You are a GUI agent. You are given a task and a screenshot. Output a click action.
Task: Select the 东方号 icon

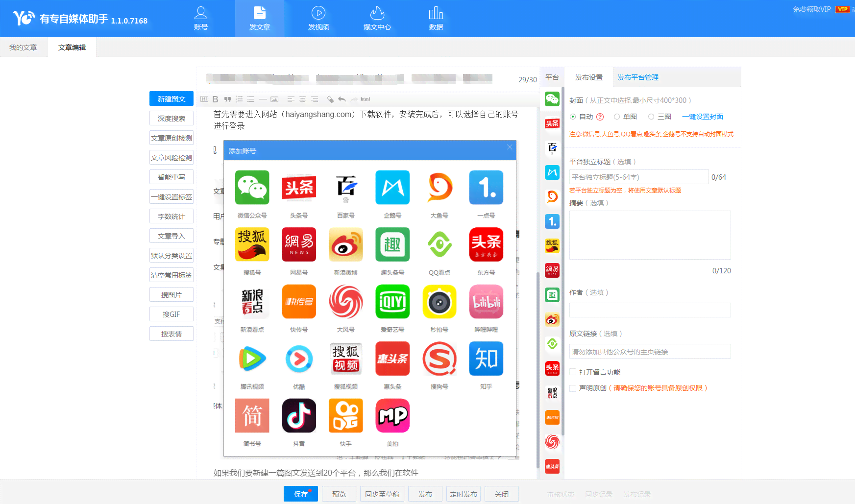[x=486, y=244]
